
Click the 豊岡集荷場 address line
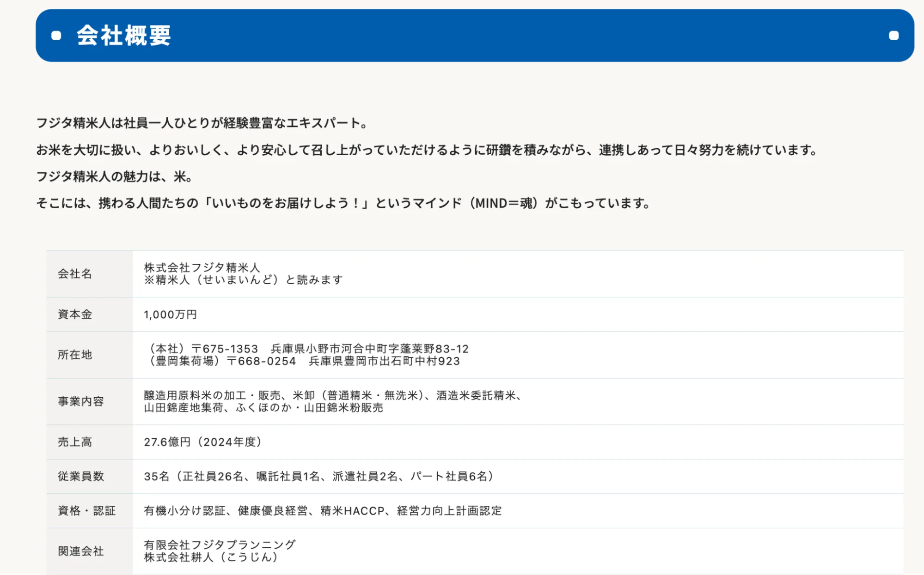[303, 361]
